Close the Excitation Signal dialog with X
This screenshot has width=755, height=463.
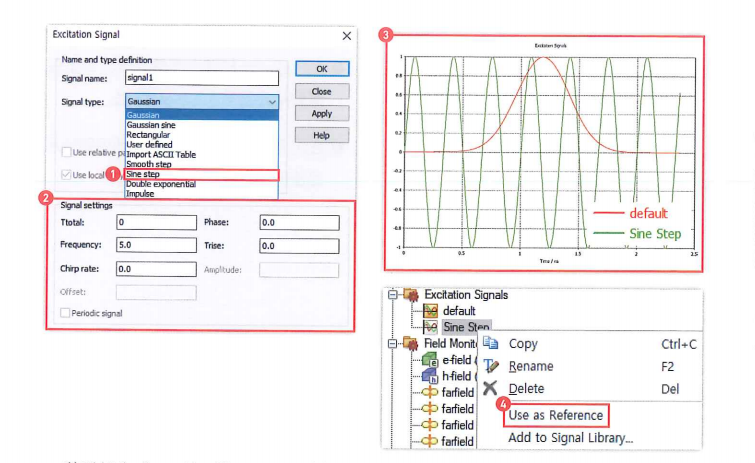[347, 36]
